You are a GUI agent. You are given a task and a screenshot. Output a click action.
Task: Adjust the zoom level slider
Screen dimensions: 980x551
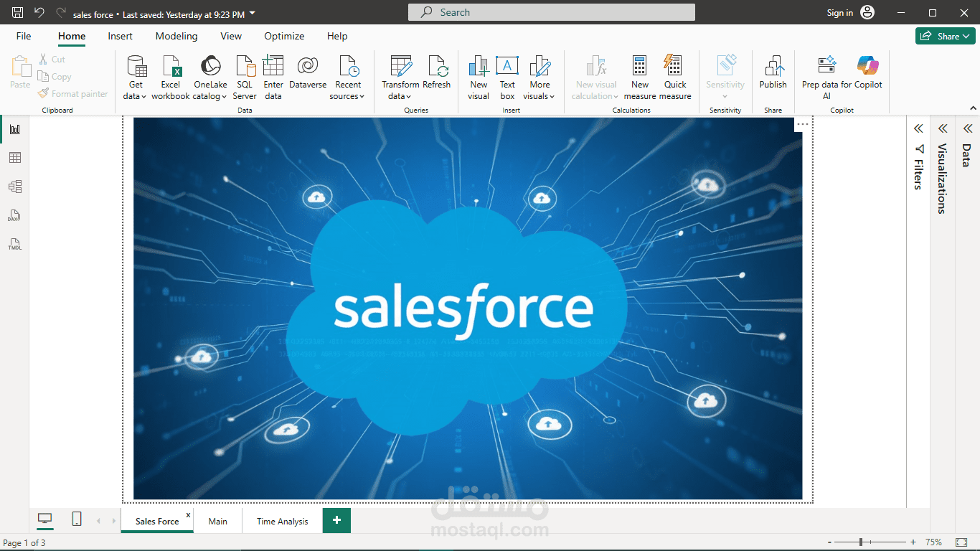click(x=861, y=542)
